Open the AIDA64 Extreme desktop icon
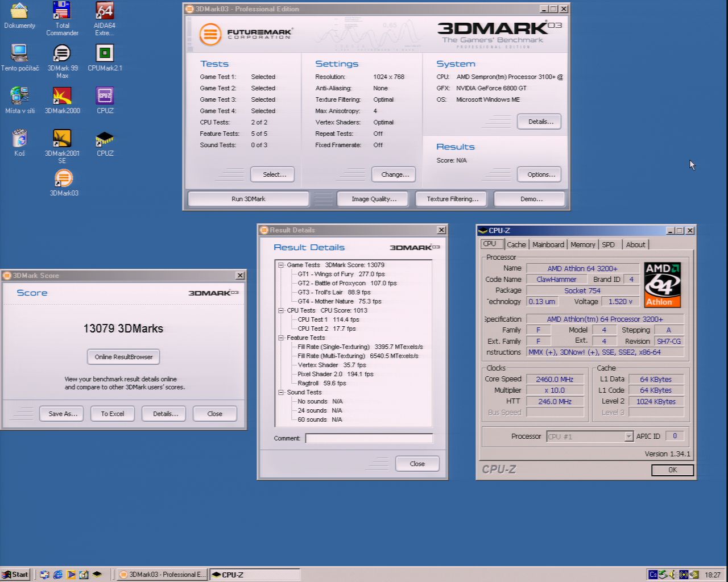The height and width of the screenshot is (582, 728). (105, 19)
